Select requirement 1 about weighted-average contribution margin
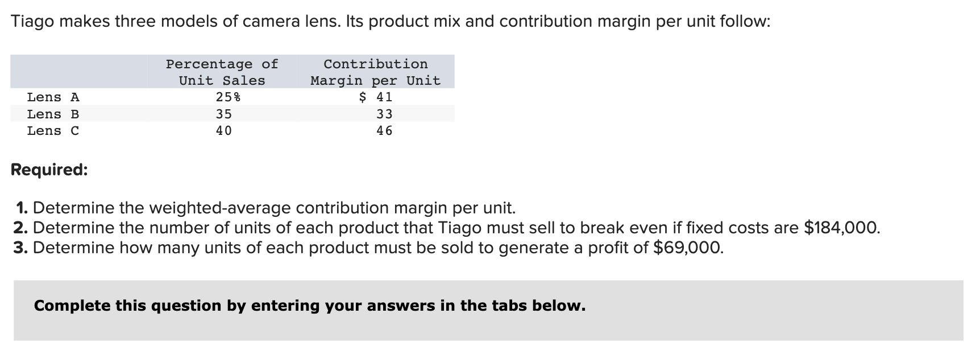980x346 pixels. [264, 208]
